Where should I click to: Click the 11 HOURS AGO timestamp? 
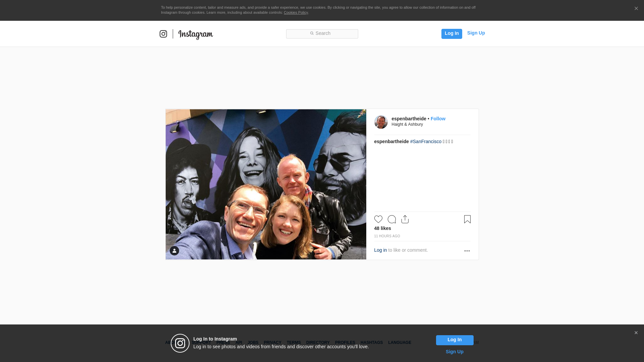[387, 236]
